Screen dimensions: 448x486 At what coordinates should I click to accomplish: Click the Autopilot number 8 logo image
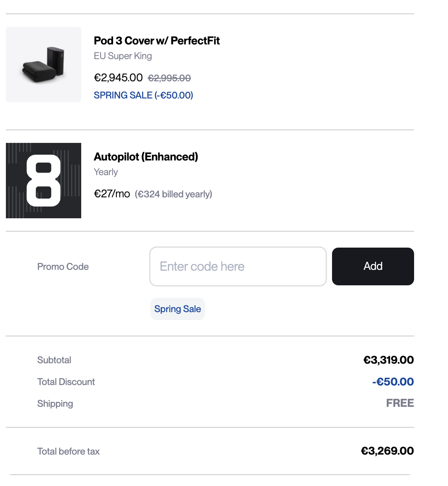44,181
